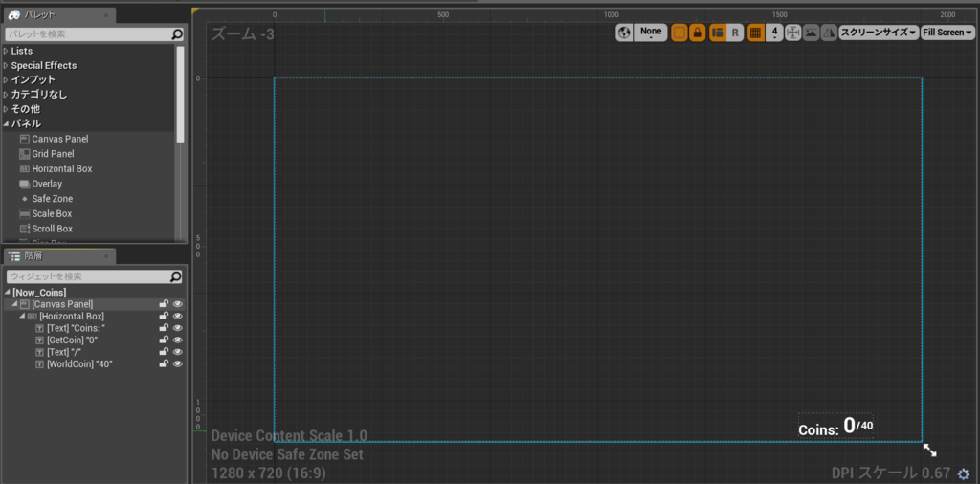Toggle widget outlines dashed-box button
This screenshot has width=980, height=484.
[x=679, y=33]
